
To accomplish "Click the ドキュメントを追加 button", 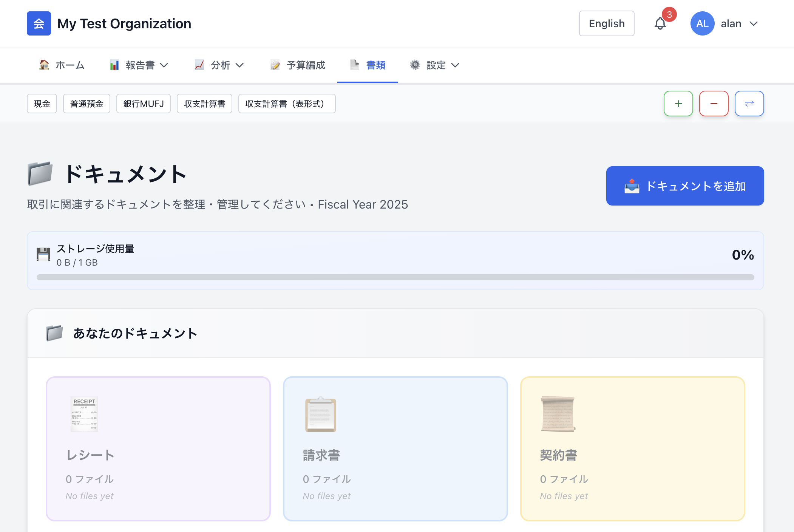I will click(684, 186).
